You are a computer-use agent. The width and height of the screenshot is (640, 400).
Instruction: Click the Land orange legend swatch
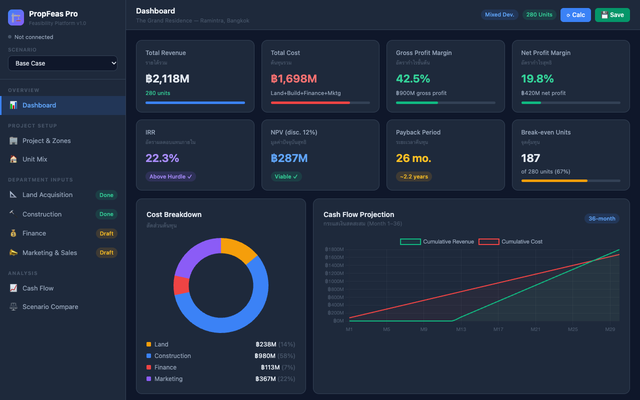pos(149,344)
